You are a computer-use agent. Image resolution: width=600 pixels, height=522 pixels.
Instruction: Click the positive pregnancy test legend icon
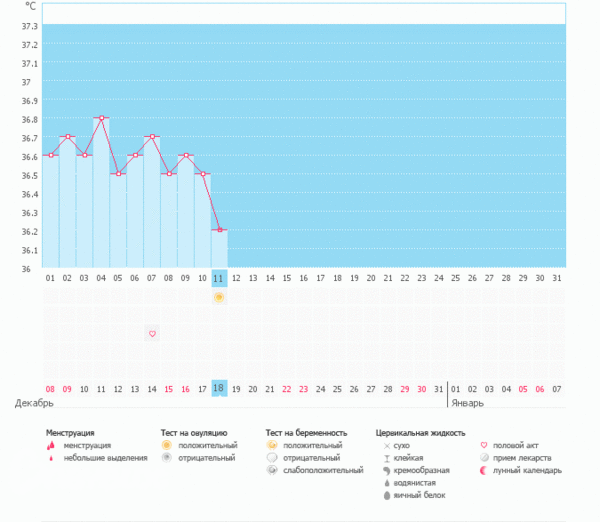[x=272, y=445]
